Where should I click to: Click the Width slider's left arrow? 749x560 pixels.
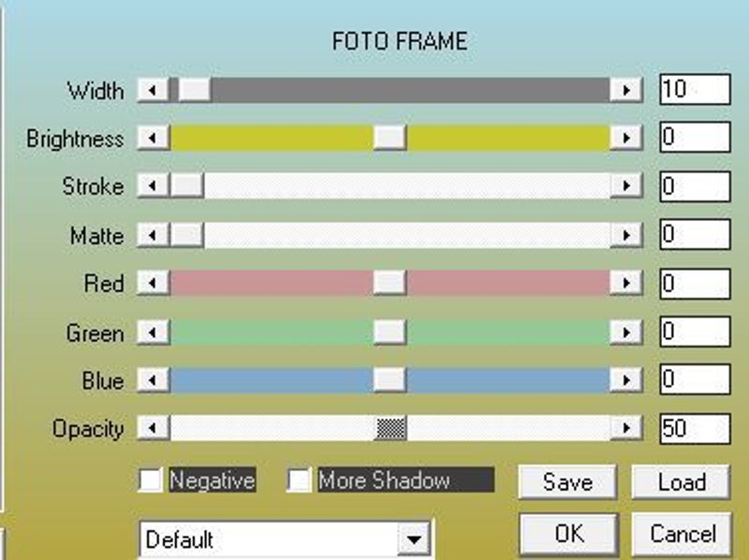coord(153,90)
